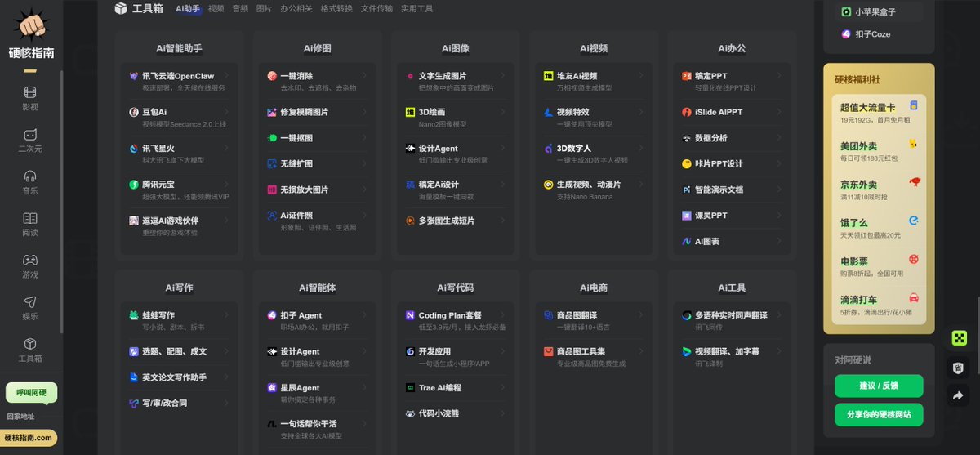Open the 硬核指南.com address badge
Image resolution: width=980 pixels, height=455 pixels.
coord(29,438)
